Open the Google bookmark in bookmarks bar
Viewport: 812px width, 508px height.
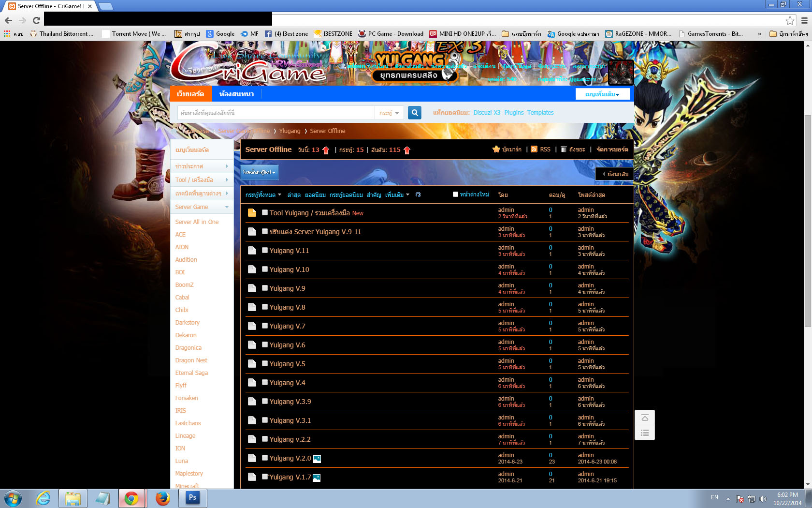click(220, 34)
